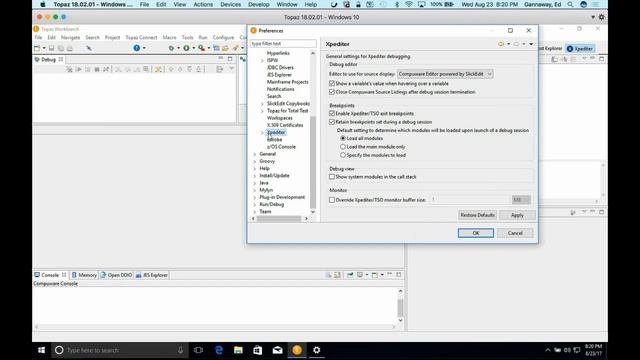Click Cancel in Preferences dialog
The height and width of the screenshot is (360, 640).
515,233
